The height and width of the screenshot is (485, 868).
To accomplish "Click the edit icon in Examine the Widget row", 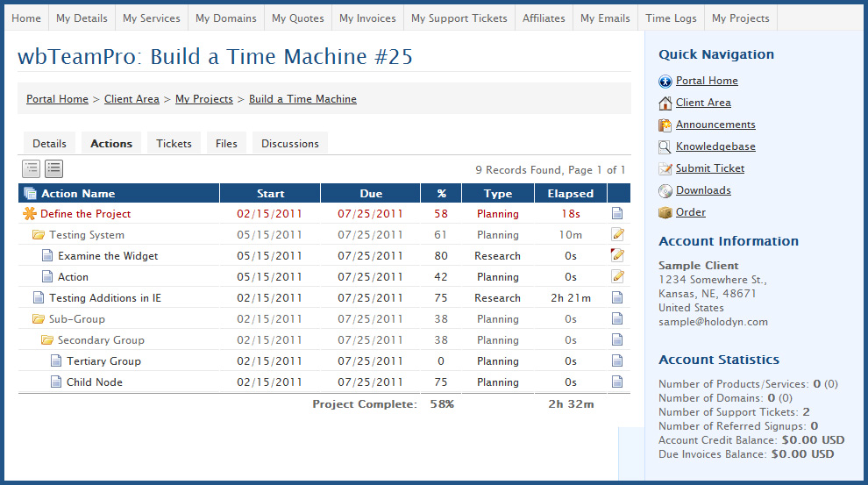I will [x=617, y=256].
